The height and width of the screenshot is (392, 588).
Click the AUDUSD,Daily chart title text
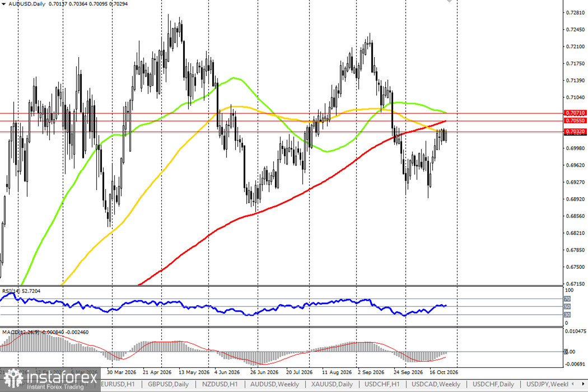(27, 4)
